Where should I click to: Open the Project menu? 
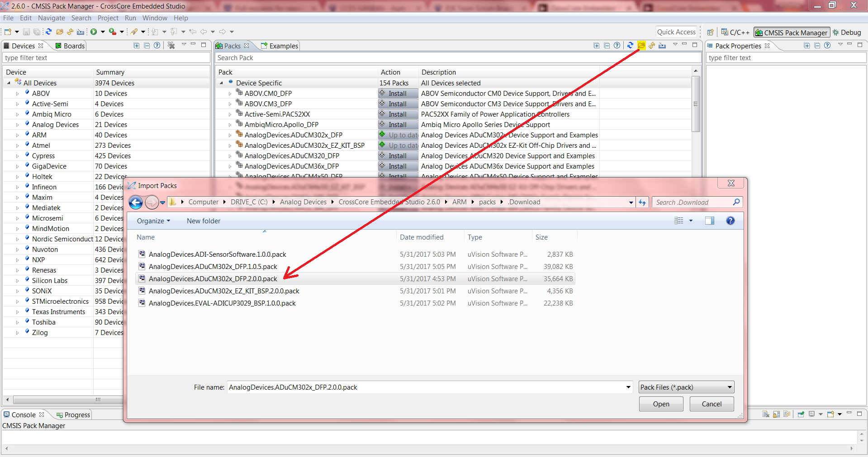click(x=108, y=18)
